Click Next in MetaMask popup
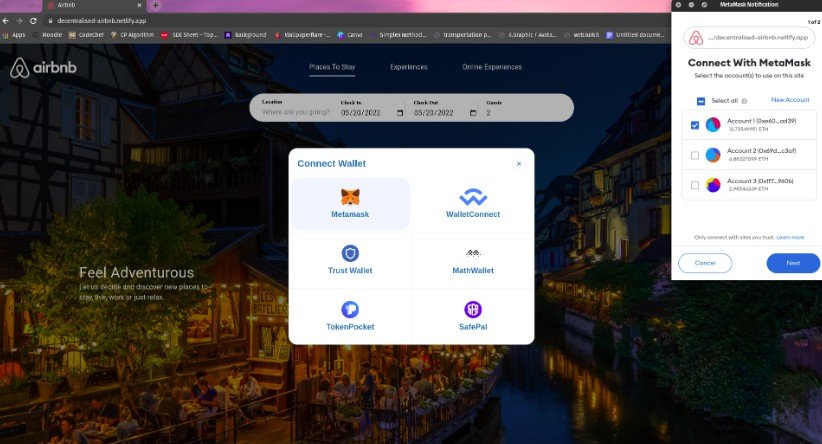Screen dimensions: 822x444 (793, 263)
